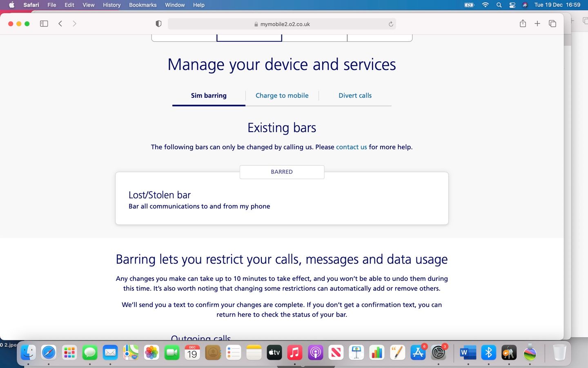Open the Privacy Report shield icon
This screenshot has width=588, height=368.
coord(158,24)
